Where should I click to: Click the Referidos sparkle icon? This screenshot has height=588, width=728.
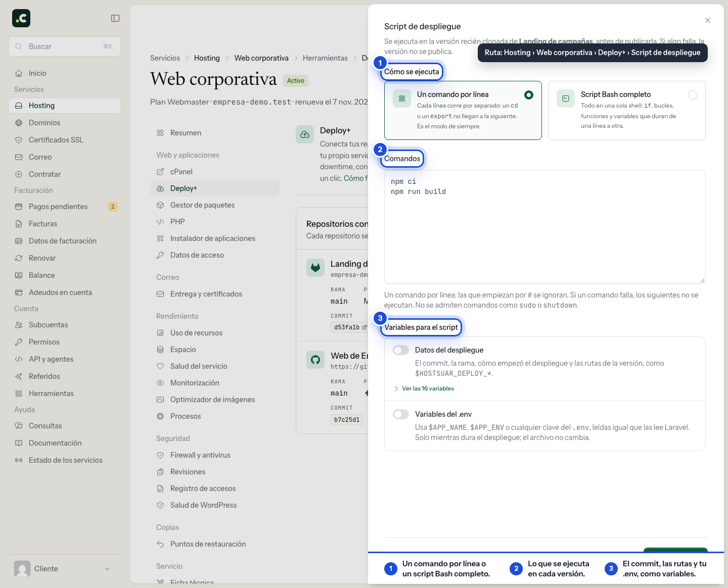(x=19, y=376)
